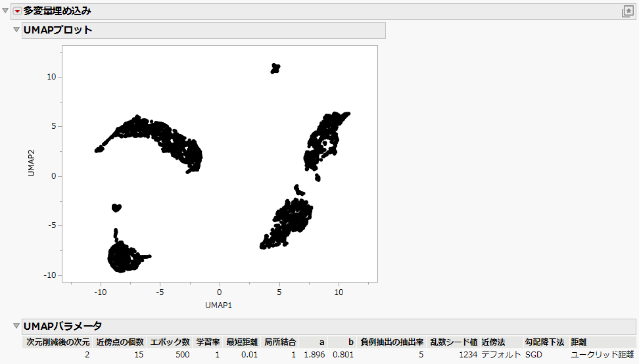Click the 次元削減後の次元 column header

(58, 342)
